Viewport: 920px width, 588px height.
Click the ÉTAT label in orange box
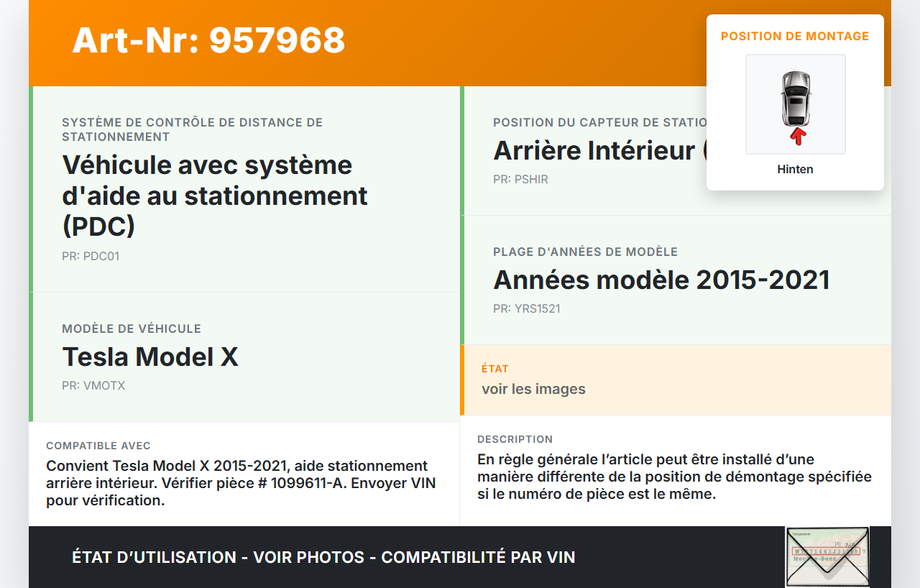click(x=495, y=369)
